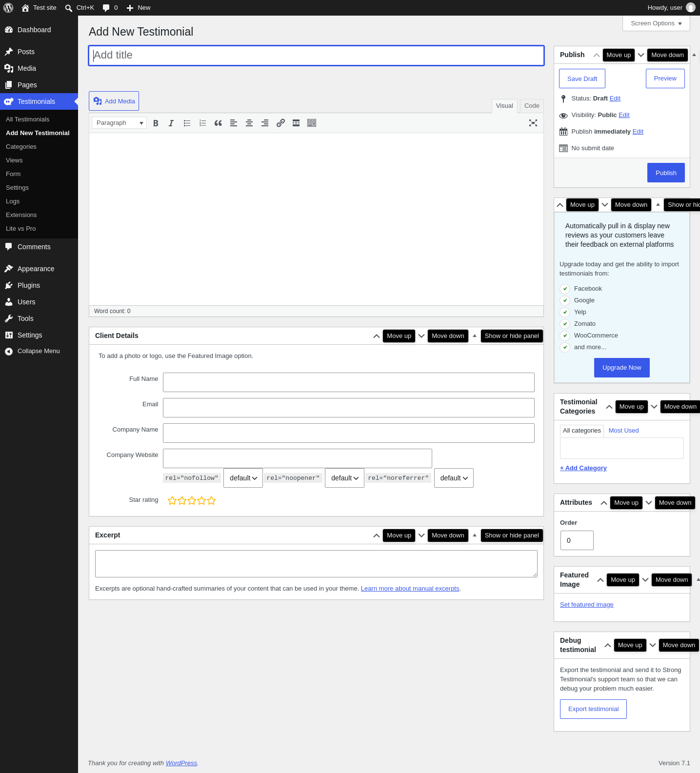Viewport: 700px width, 773px height.
Task: Click Export testimonial button
Action: [x=593, y=709]
